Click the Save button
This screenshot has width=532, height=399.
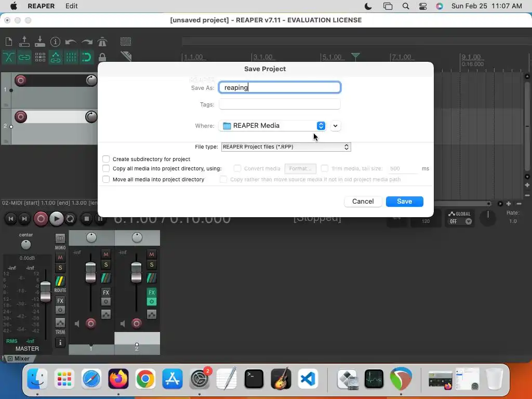[x=404, y=202]
